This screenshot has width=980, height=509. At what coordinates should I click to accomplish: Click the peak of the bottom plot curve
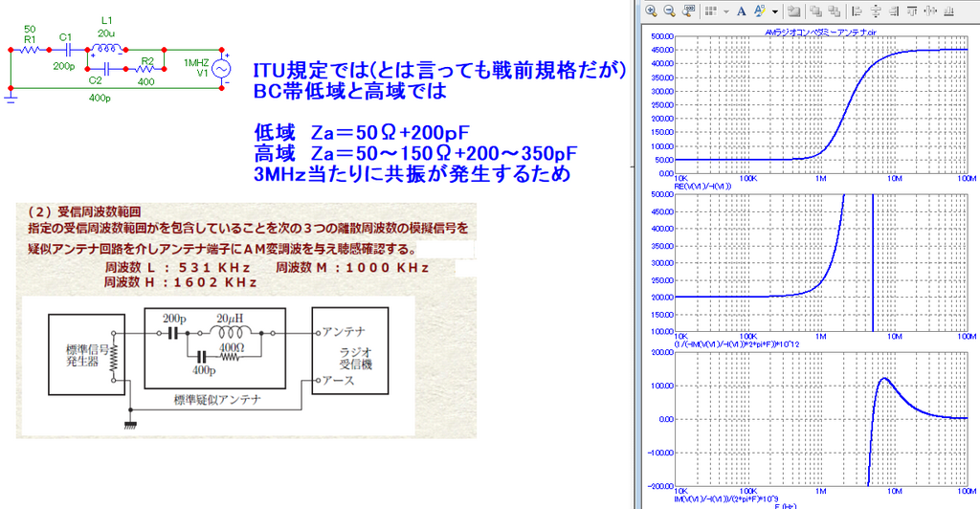point(883,379)
